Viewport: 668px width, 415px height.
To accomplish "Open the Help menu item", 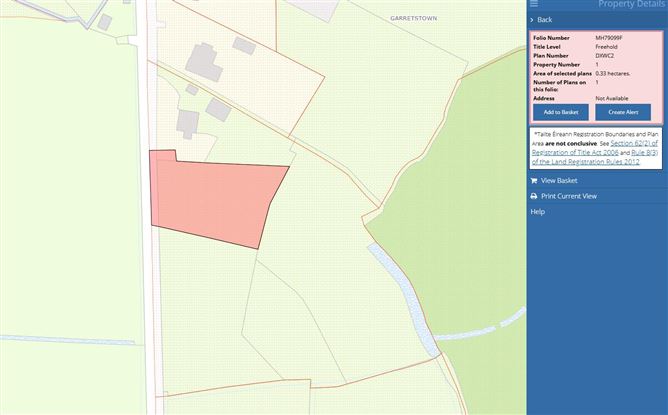I will coord(537,212).
